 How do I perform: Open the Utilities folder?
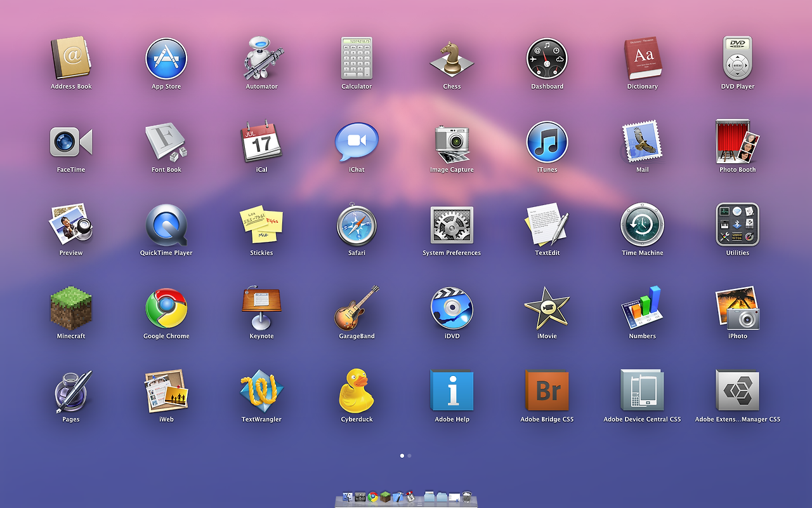[737, 225]
